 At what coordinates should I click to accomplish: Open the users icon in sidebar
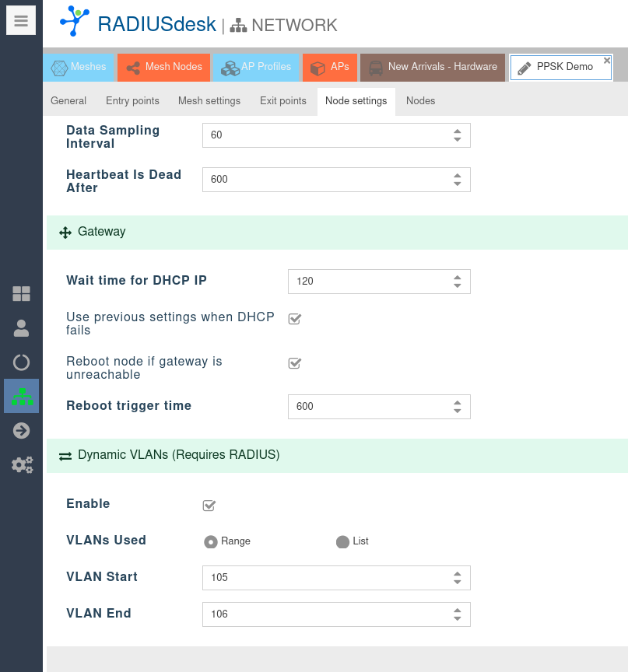click(21, 328)
